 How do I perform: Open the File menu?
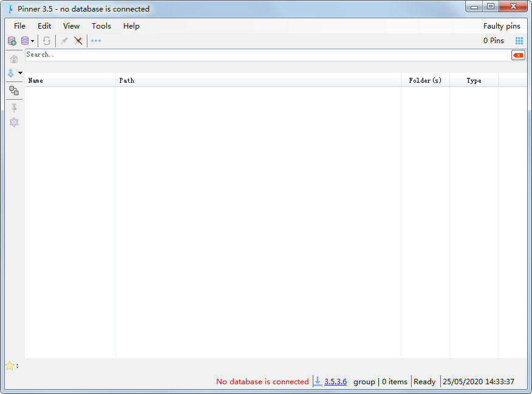pyautogui.click(x=19, y=26)
